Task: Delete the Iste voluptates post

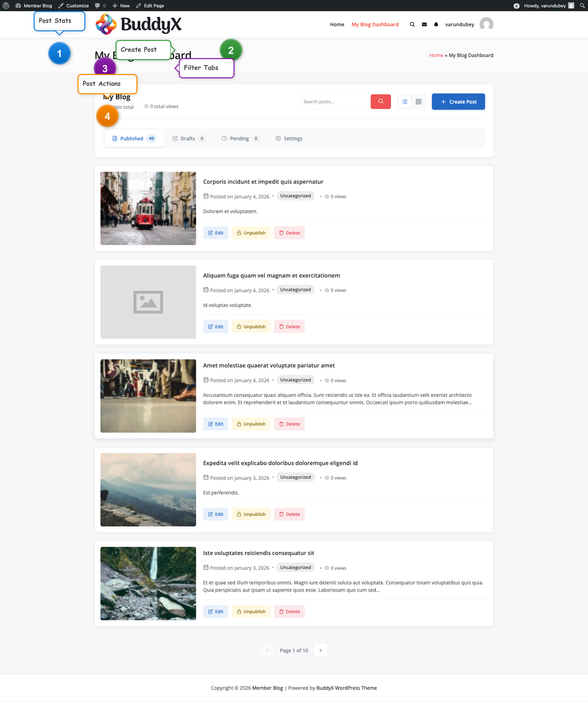Action: 289,611
